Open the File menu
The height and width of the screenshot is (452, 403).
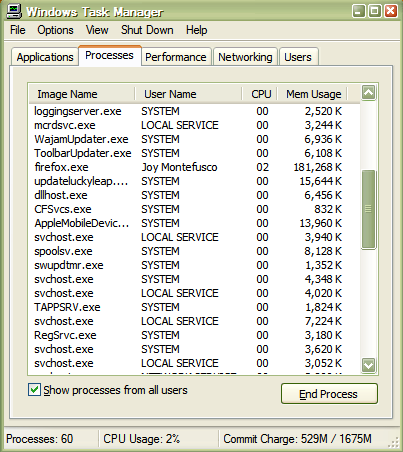[18, 30]
